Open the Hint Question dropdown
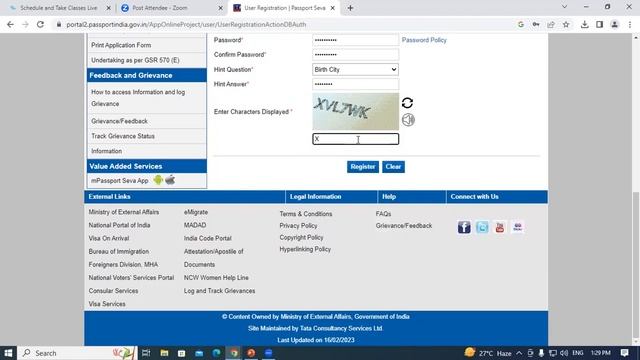 coord(356,69)
